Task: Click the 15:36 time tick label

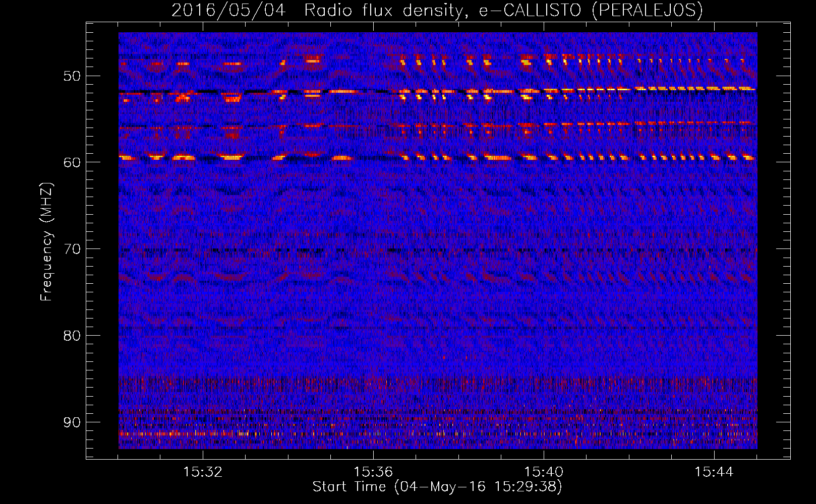Action: pyautogui.click(x=373, y=472)
